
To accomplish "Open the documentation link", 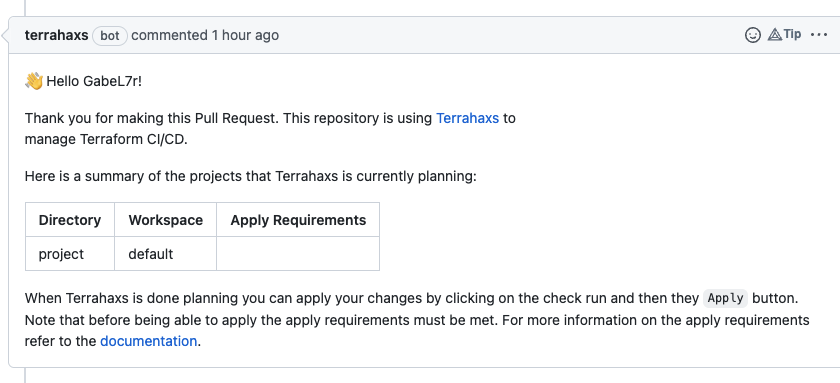I will point(148,341).
